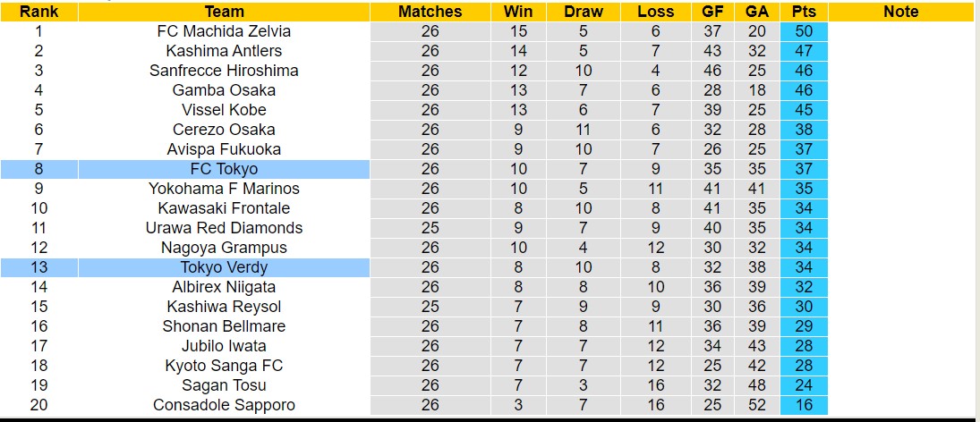This screenshot has width=980, height=422.
Task: Click the highlighted rank 8 cell
Action: 38,169
